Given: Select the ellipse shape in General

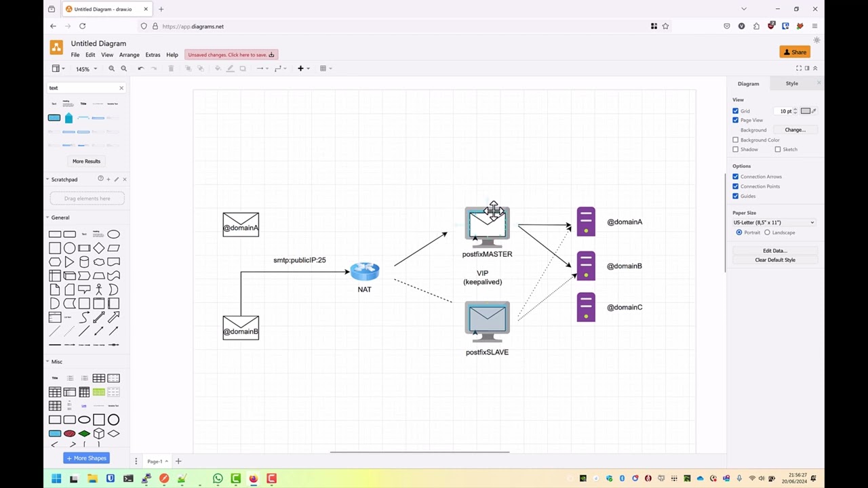Looking at the screenshot, I should coord(113,235).
